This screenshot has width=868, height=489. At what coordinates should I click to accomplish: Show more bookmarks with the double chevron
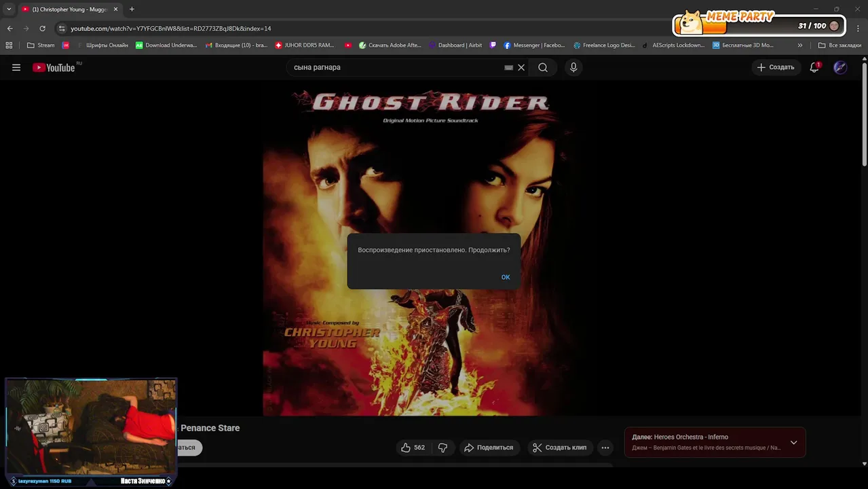(x=799, y=46)
